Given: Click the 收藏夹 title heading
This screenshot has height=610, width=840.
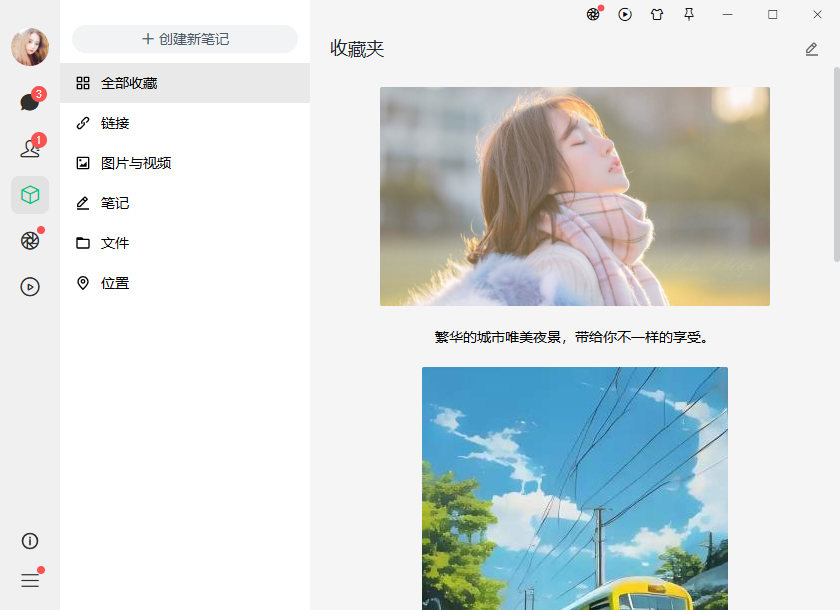Looking at the screenshot, I should [357, 49].
